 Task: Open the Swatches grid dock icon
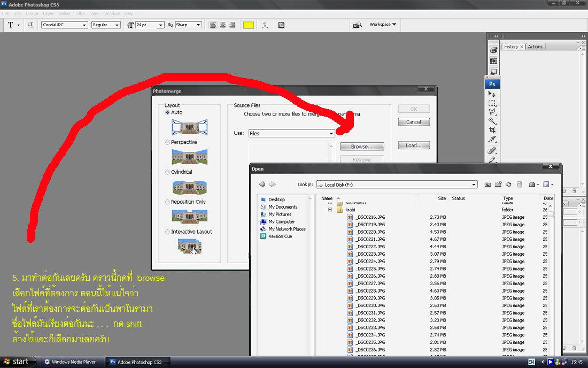(x=493, y=61)
